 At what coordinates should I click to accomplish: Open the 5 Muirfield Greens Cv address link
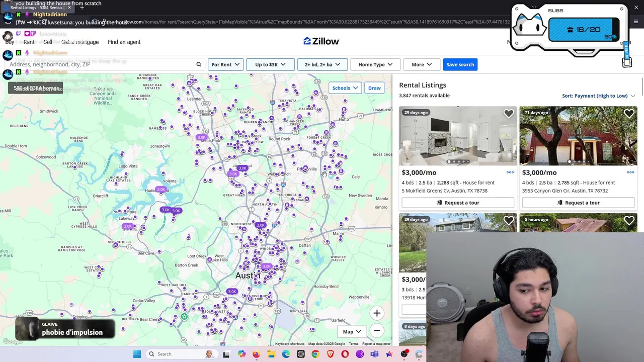445,191
